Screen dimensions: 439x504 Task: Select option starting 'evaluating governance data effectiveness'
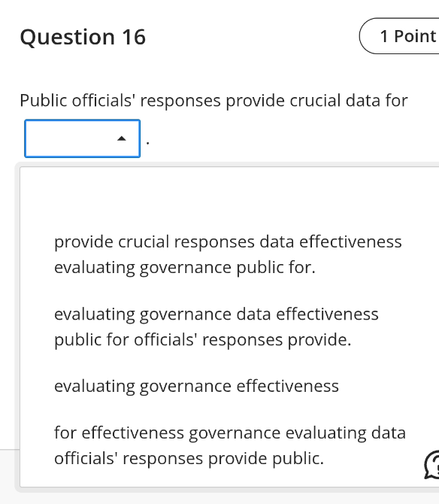tap(216, 326)
